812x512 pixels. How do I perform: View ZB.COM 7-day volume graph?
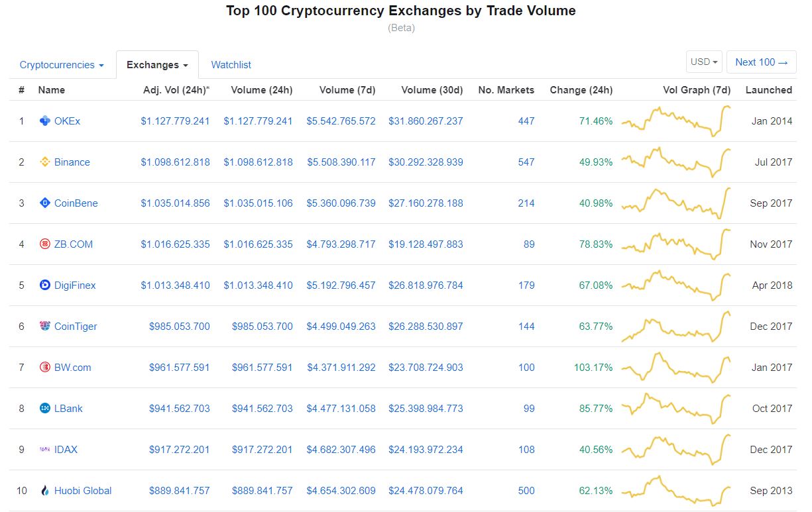676,244
